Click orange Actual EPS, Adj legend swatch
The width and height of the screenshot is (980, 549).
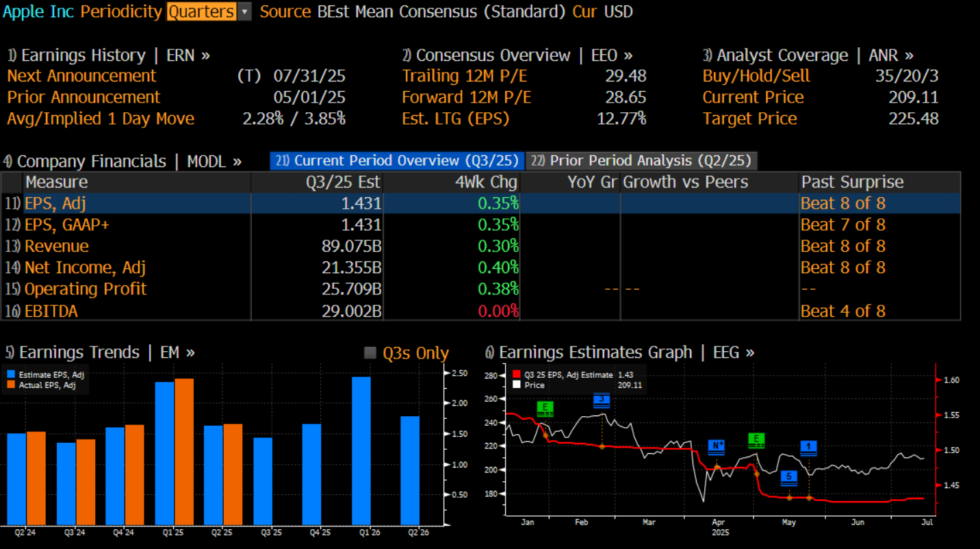click(x=10, y=385)
